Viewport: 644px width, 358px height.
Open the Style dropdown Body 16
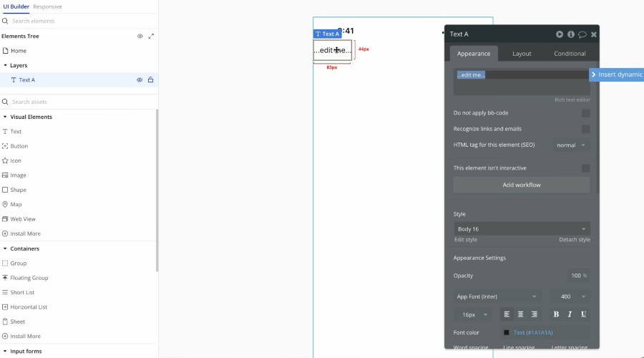522,229
